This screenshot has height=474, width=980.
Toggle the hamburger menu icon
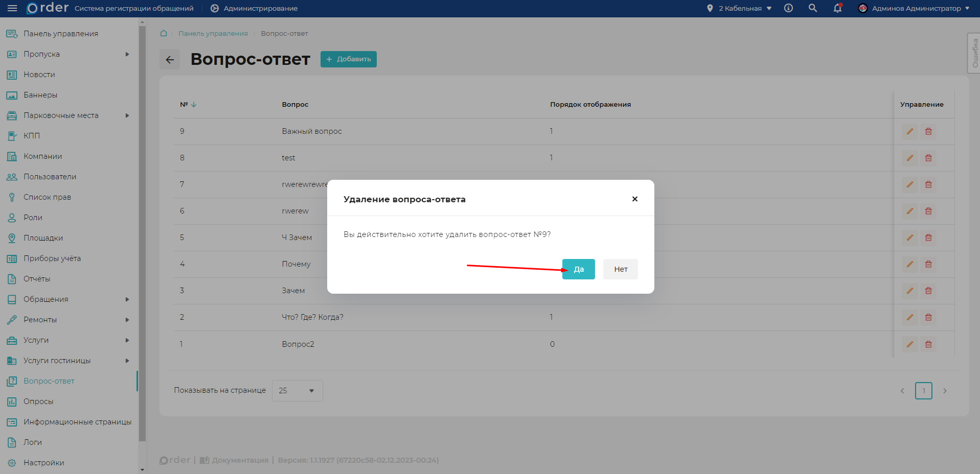(x=12, y=8)
